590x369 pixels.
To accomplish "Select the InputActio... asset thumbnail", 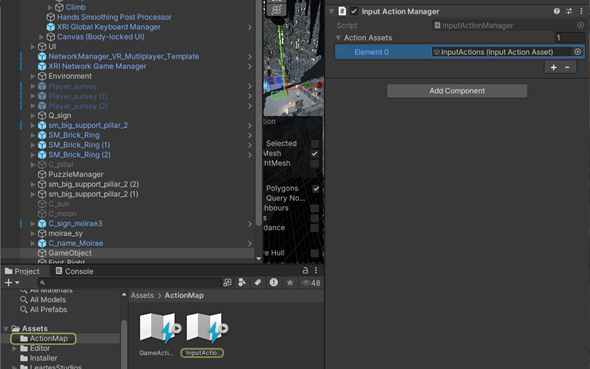I will [x=204, y=327].
